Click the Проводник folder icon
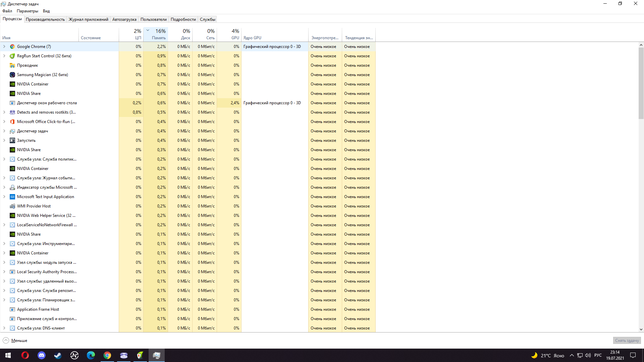 point(12,65)
